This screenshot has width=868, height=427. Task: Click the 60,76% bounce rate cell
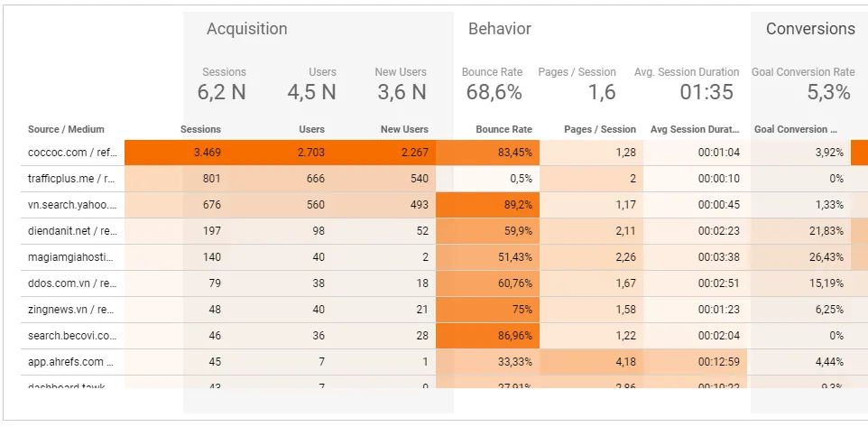click(x=488, y=283)
